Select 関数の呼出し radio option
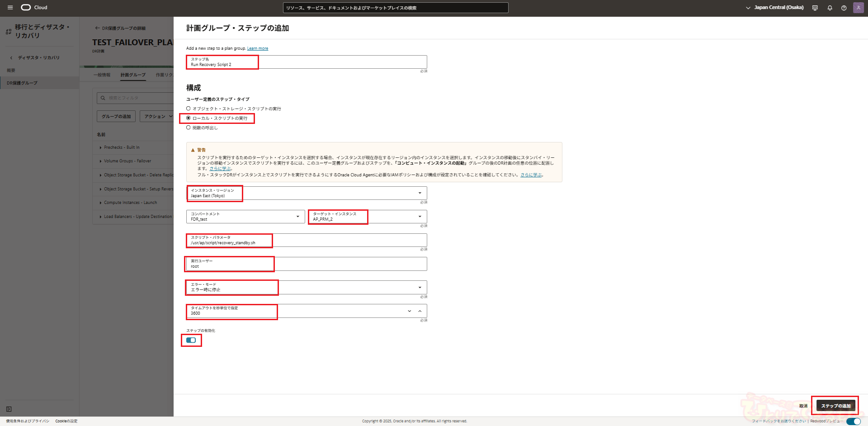This screenshot has height=426, width=868. tap(189, 128)
